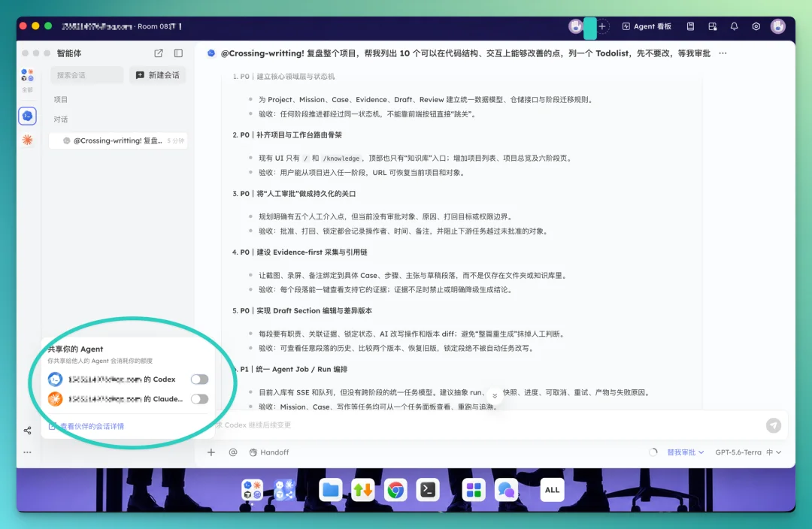This screenshot has width=812, height=529.
Task: Open the bookmark/notebook icon in title bar
Action: (690, 26)
